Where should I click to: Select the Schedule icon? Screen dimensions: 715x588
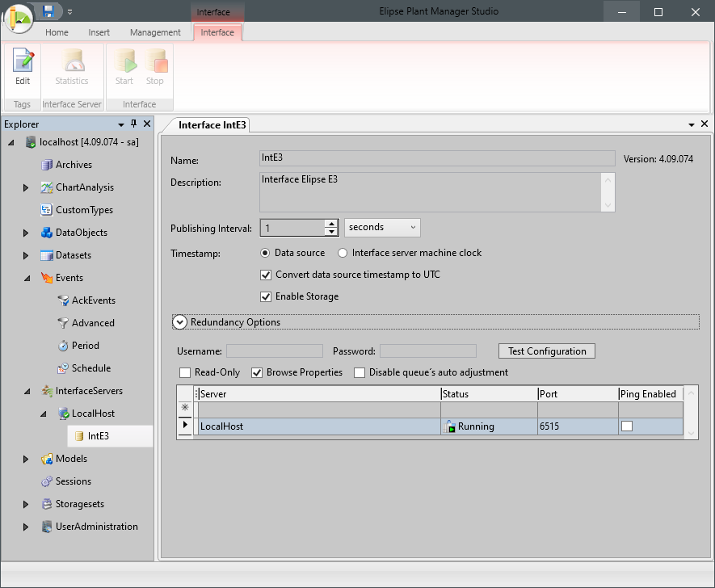[63, 368]
